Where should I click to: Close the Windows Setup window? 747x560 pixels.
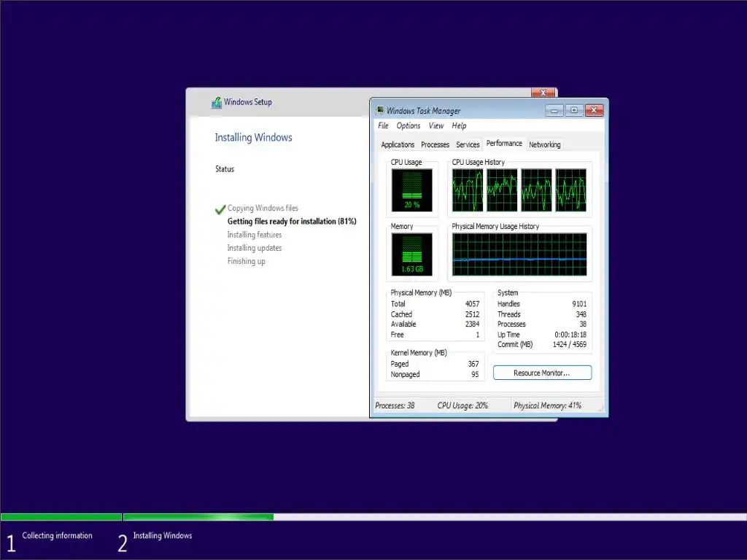coord(543,93)
